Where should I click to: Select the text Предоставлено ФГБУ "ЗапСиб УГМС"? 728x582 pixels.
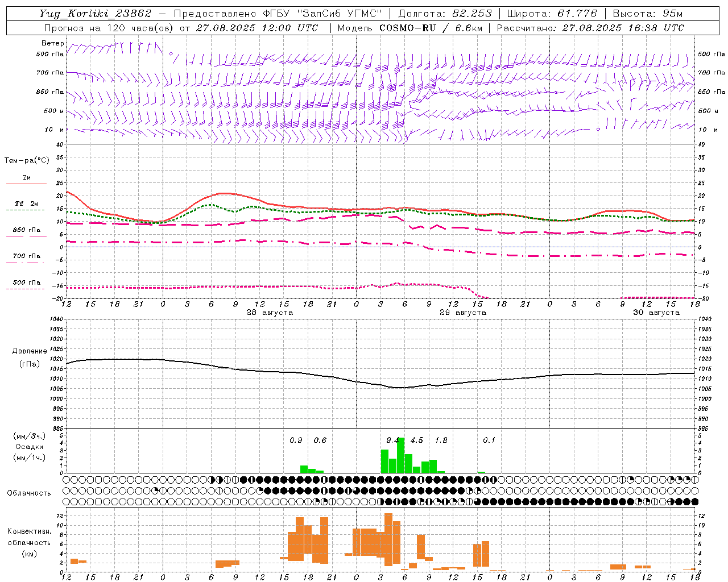[278, 14]
